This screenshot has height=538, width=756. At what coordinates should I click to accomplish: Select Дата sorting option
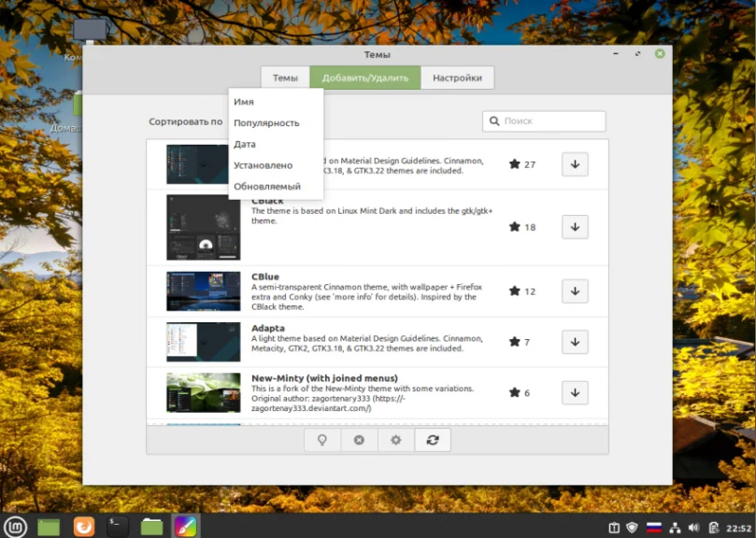(x=245, y=145)
